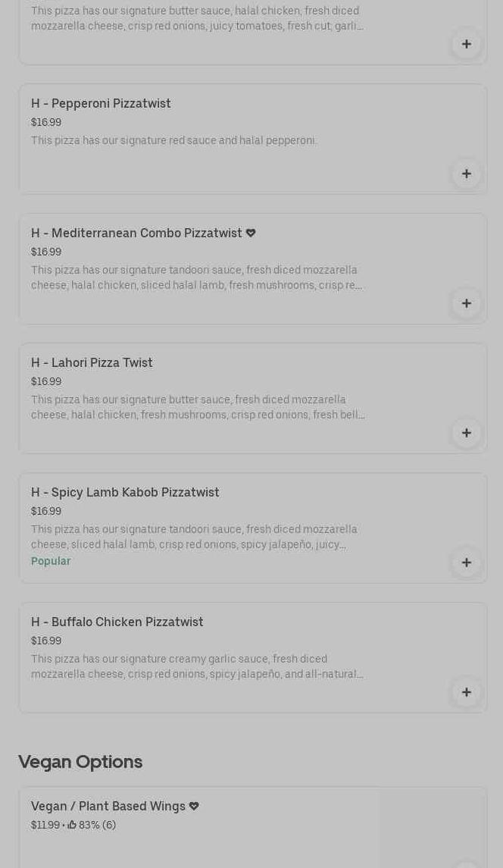Viewport: 503px width, 868px height.
Task: Expand truncated Lahori Pizza Twist description
Action: [x=198, y=407]
